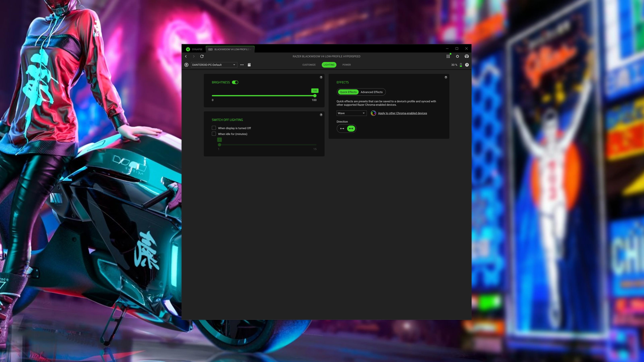Enable 'When display is turned Off' checkbox

click(x=214, y=128)
